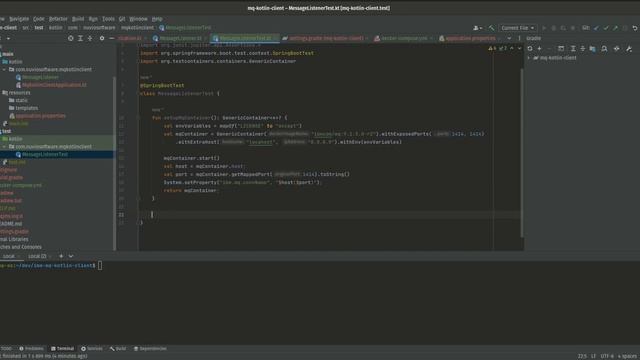
Task: Go to next highlighted problem down arrow
Action: [520, 49]
